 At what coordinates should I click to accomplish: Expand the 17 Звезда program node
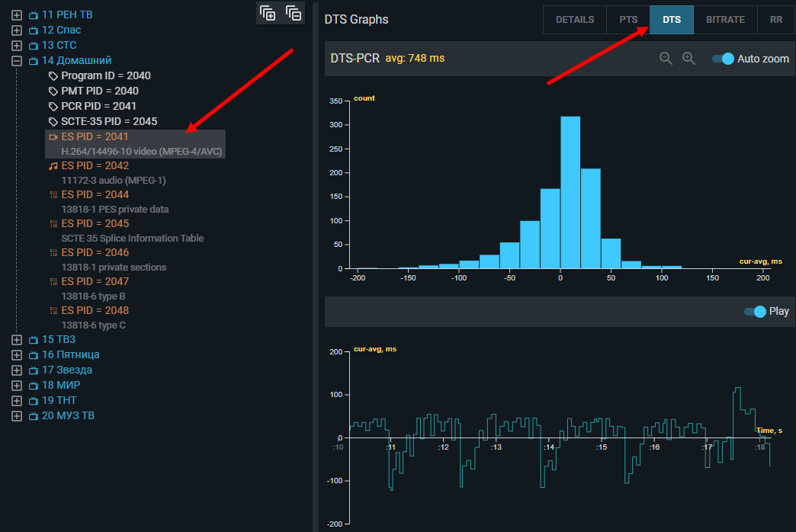point(17,370)
